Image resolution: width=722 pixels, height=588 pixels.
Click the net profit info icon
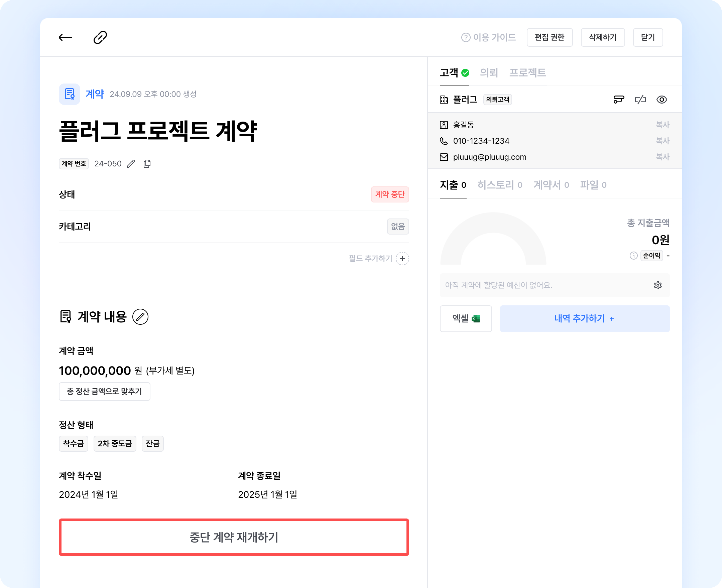(x=633, y=256)
